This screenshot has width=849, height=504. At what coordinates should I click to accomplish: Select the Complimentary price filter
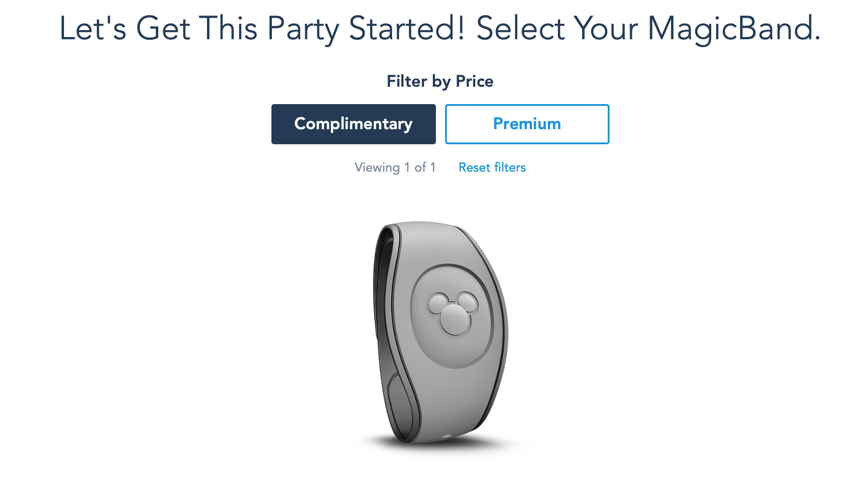point(353,124)
